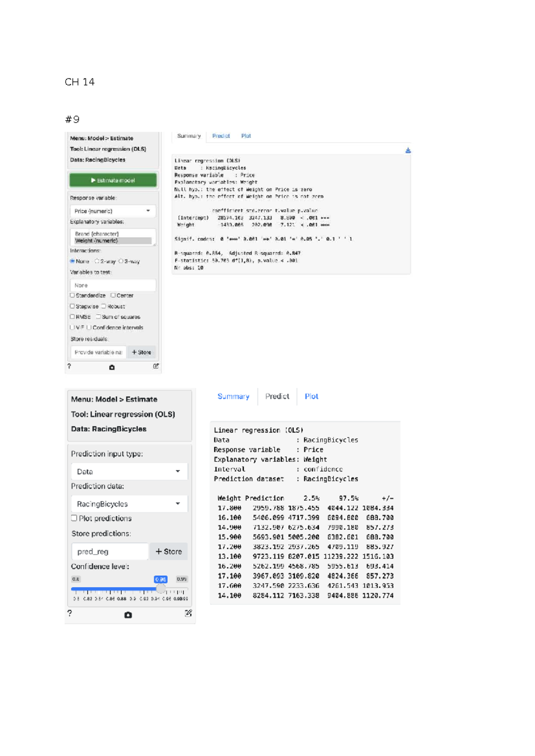Click the pred_reg store predictions field
The height and width of the screenshot is (756, 535).
click(110, 551)
